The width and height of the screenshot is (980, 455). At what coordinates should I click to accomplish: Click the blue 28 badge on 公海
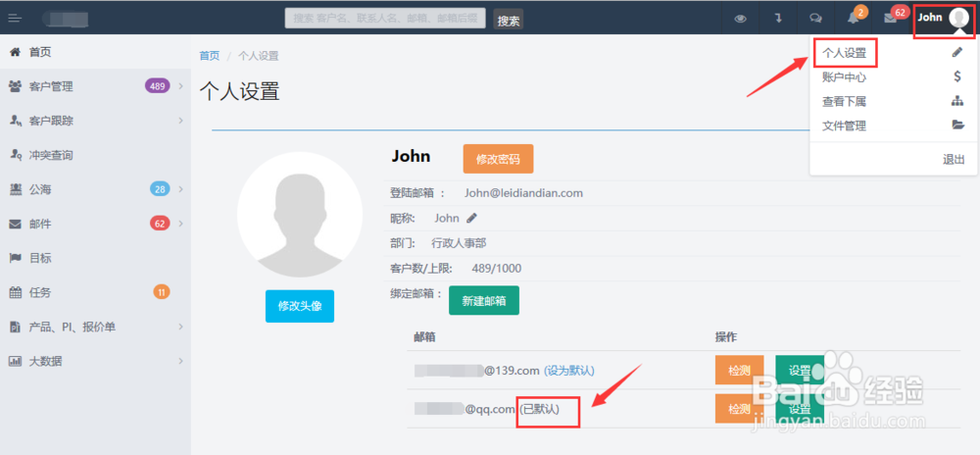point(160,188)
